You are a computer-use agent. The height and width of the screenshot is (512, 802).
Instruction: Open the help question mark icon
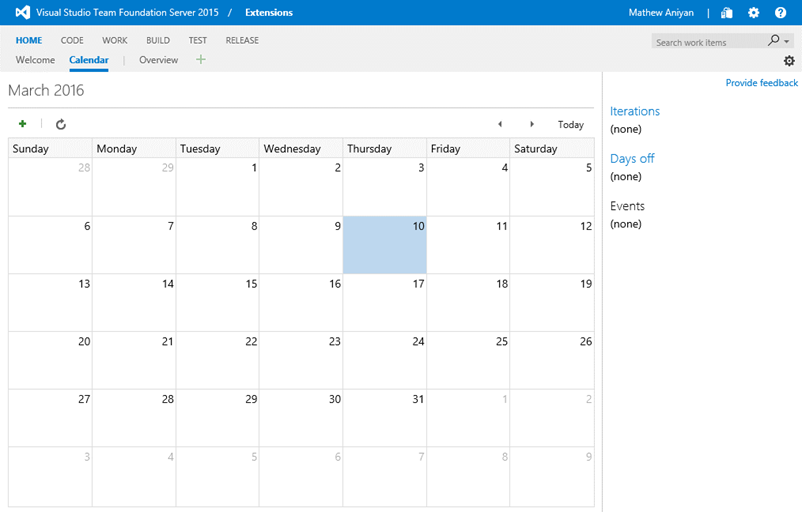[781, 13]
